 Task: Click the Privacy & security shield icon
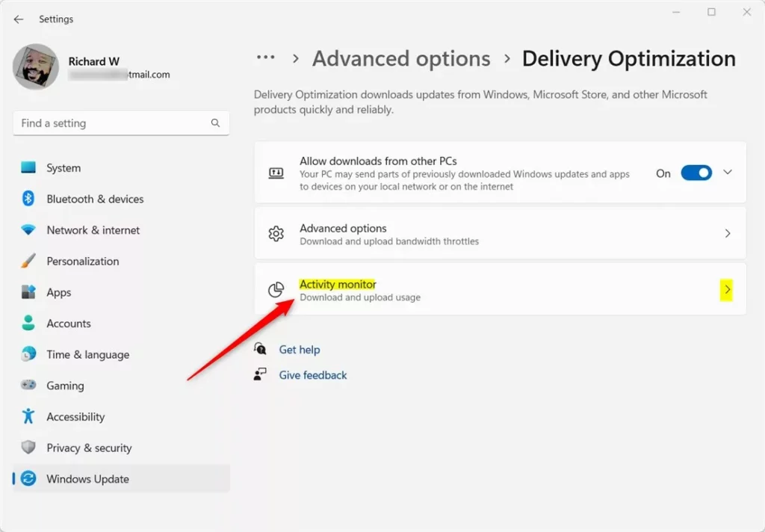click(x=28, y=447)
